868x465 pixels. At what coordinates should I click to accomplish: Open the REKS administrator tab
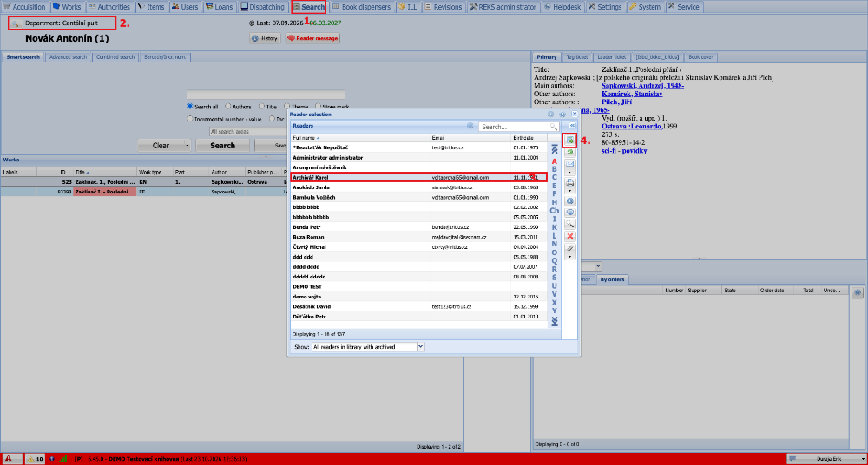click(x=503, y=7)
